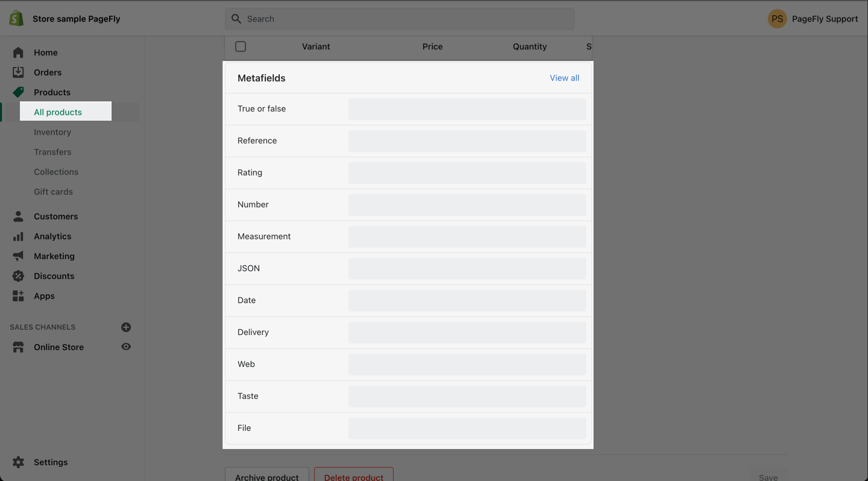868x481 pixels.
Task: Open the Apps menu item
Action: (44, 296)
